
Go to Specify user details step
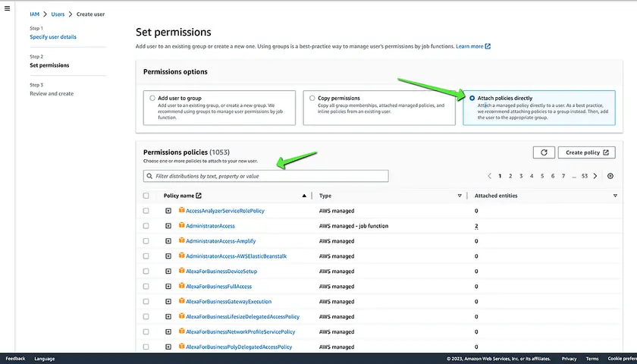53,37
